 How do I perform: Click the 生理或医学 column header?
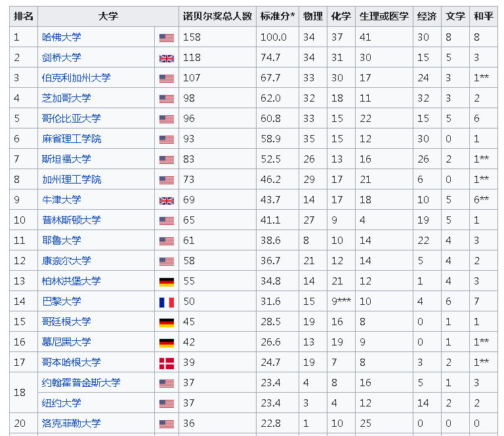point(384,16)
